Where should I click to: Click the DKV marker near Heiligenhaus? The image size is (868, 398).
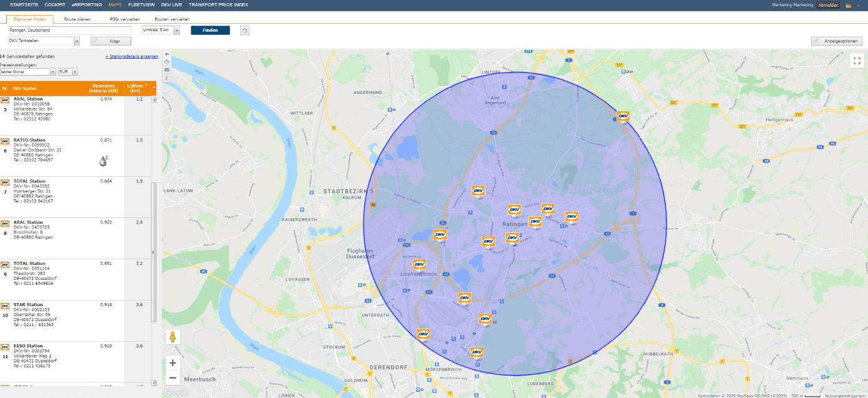click(623, 116)
